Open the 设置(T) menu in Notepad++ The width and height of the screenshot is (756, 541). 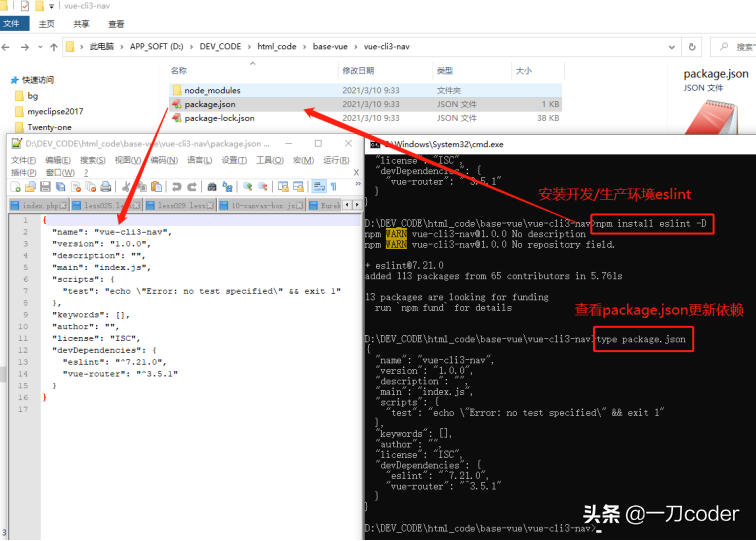[234, 160]
